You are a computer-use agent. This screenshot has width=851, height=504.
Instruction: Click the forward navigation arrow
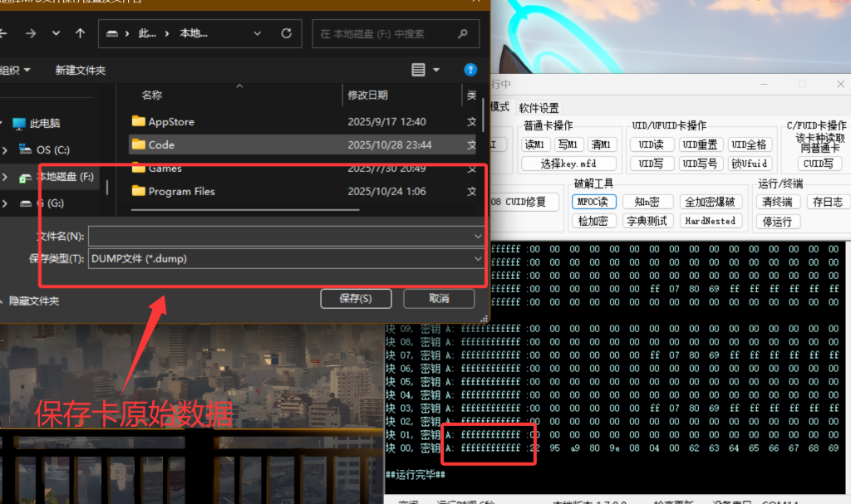click(30, 34)
